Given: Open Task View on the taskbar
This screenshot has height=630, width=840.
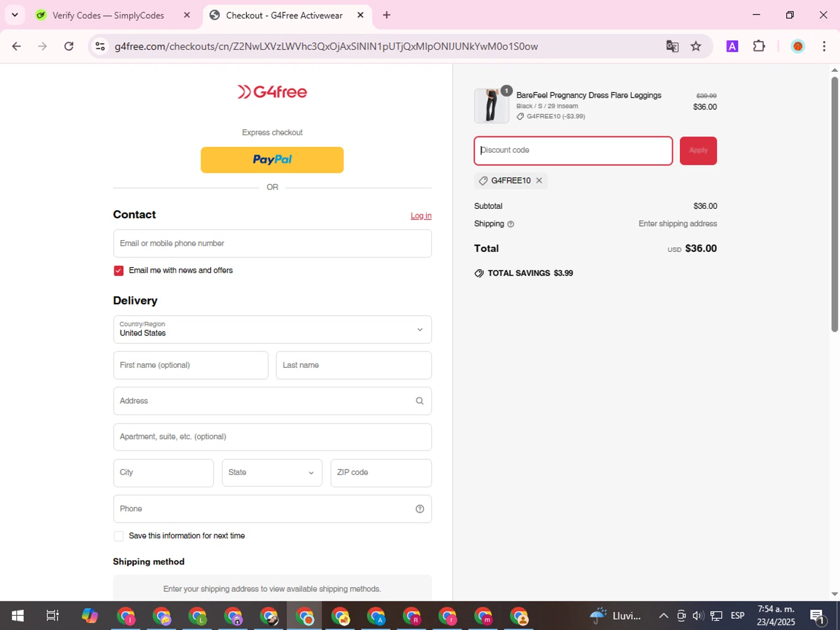Looking at the screenshot, I should click(53, 616).
